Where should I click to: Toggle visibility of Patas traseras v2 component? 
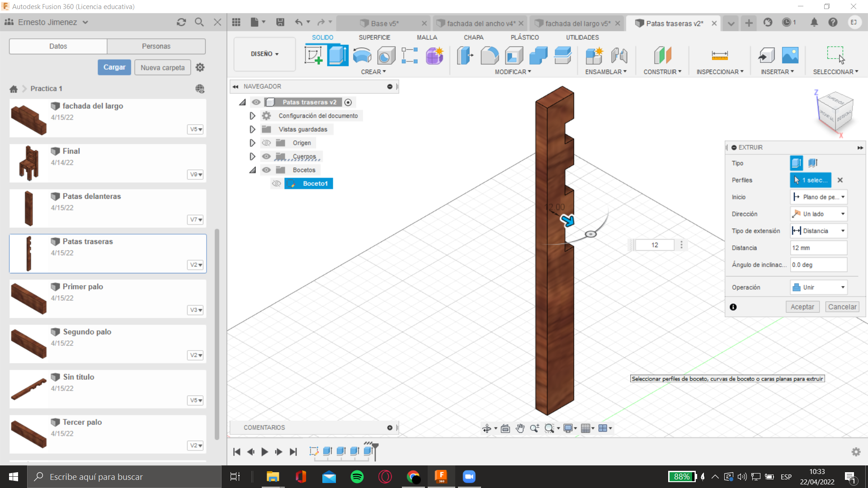(x=256, y=102)
